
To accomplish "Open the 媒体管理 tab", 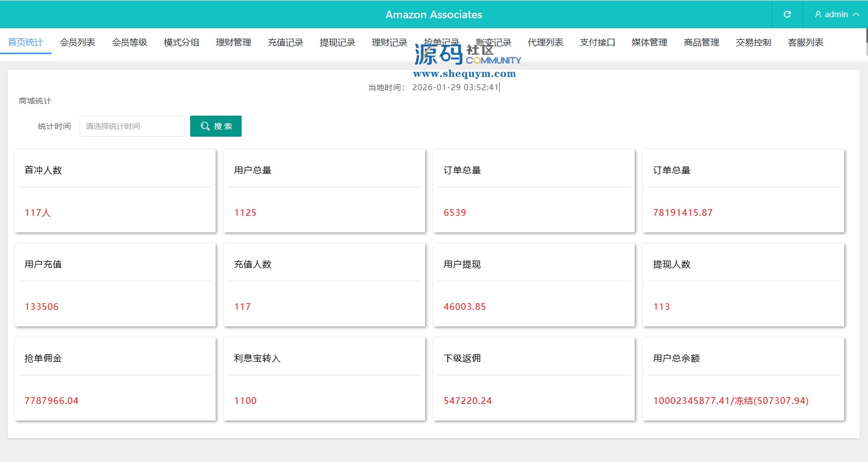I will (649, 43).
